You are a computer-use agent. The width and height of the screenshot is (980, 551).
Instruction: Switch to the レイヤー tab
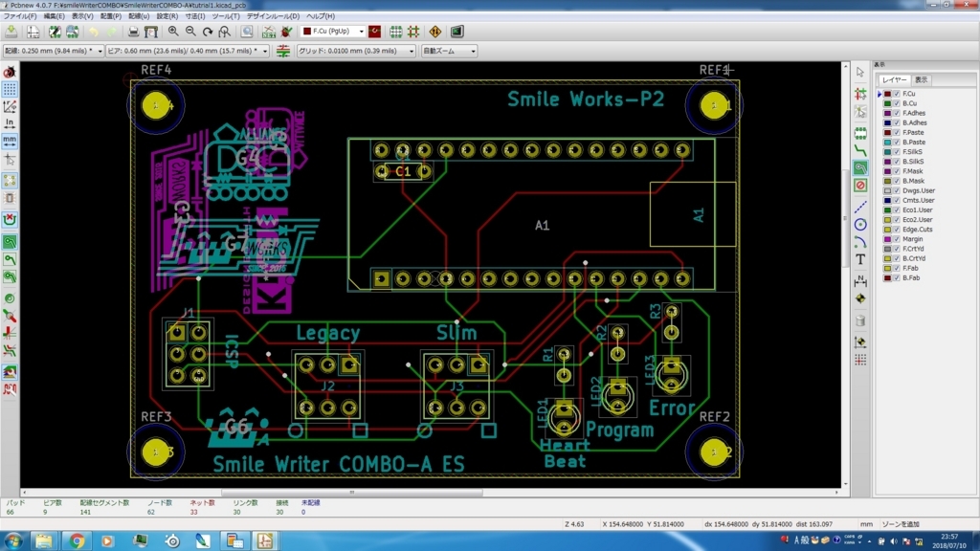tap(895, 80)
